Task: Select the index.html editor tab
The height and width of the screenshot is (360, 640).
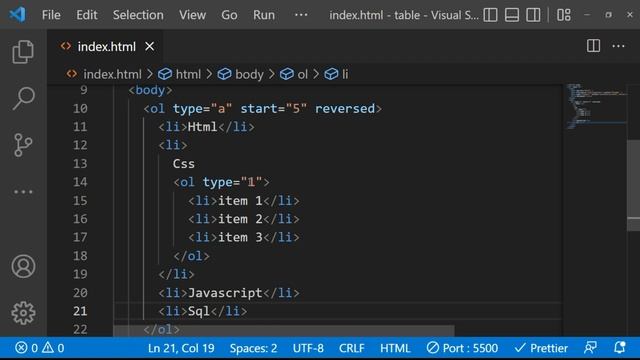Action: click(x=105, y=47)
